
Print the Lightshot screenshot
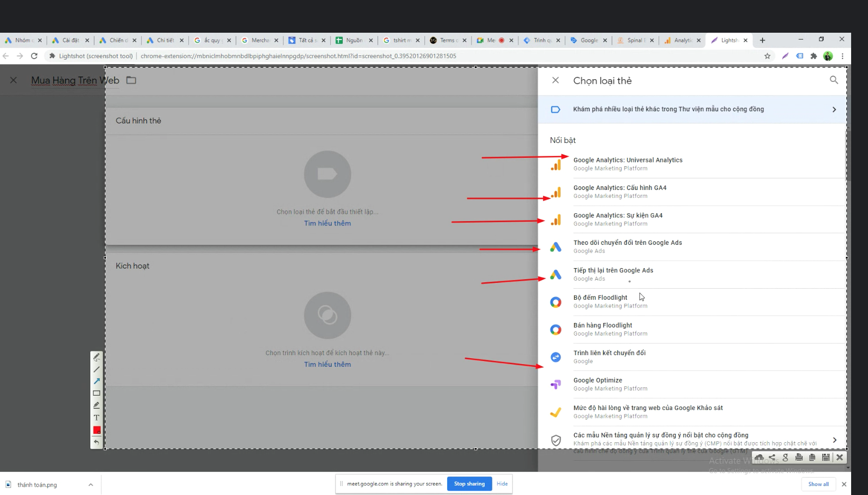point(799,458)
